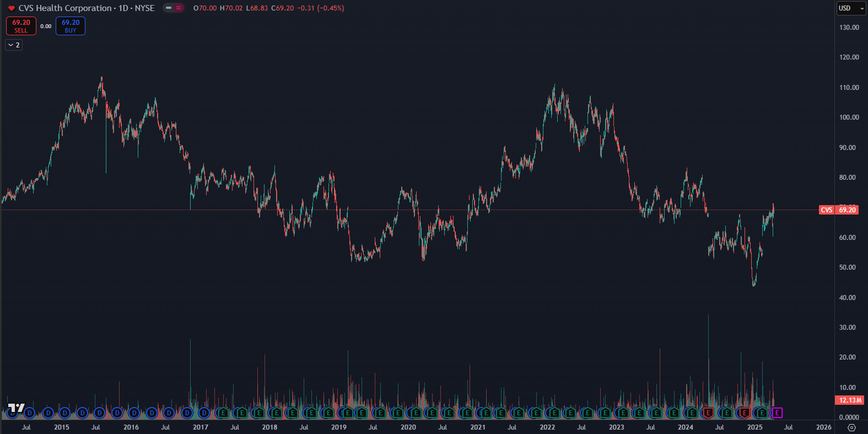
Task: Open the USD currency dropdown
Action: pos(851,8)
